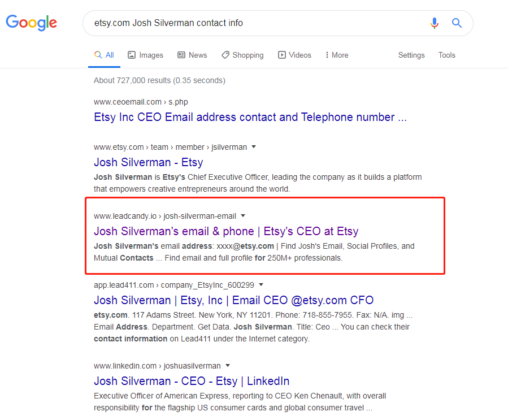This screenshot has width=508, height=420.
Task: Click the www.linkedin.com › joshuasilverman breadcrumb
Action: click(x=157, y=366)
